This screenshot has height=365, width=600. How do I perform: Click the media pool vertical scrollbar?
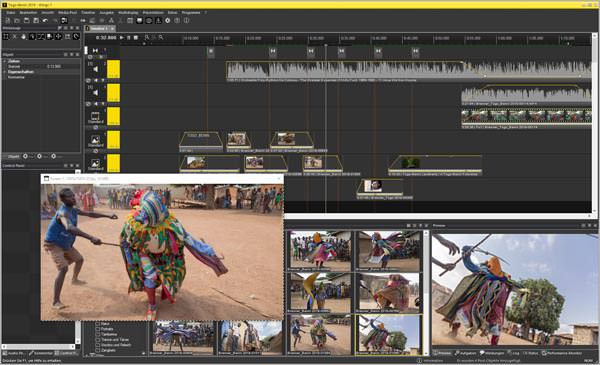pyautogui.click(x=426, y=293)
